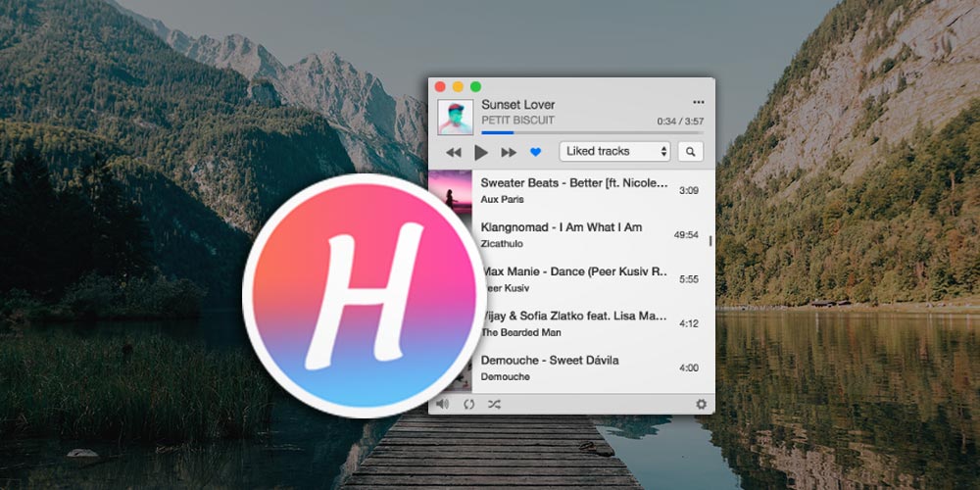The width and height of the screenshot is (980, 490).
Task: Open the three-dots more options menu
Action: click(698, 103)
